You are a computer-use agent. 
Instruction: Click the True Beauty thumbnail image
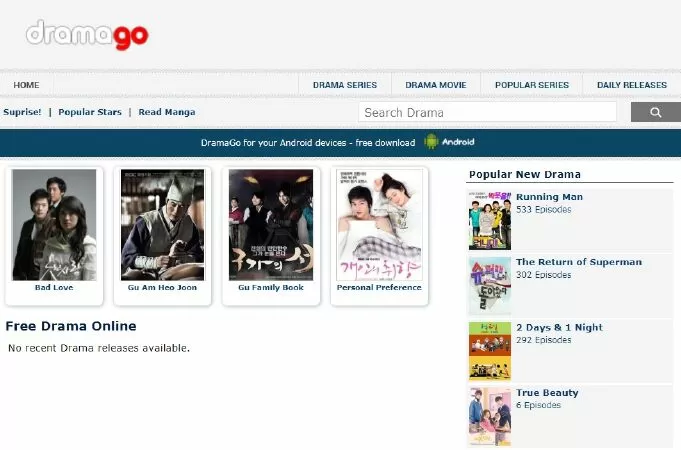pyautogui.click(x=490, y=417)
